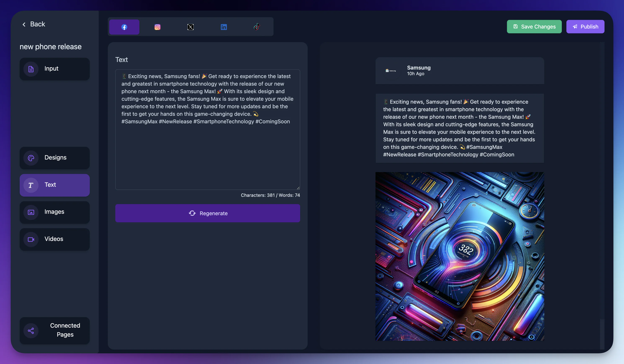Switch to the Instagram platform tab

pyautogui.click(x=157, y=27)
